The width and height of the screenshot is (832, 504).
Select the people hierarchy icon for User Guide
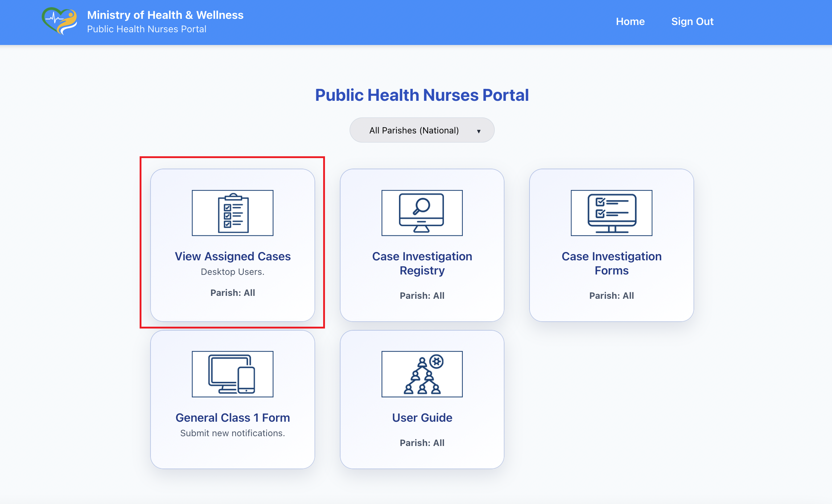(422, 374)
